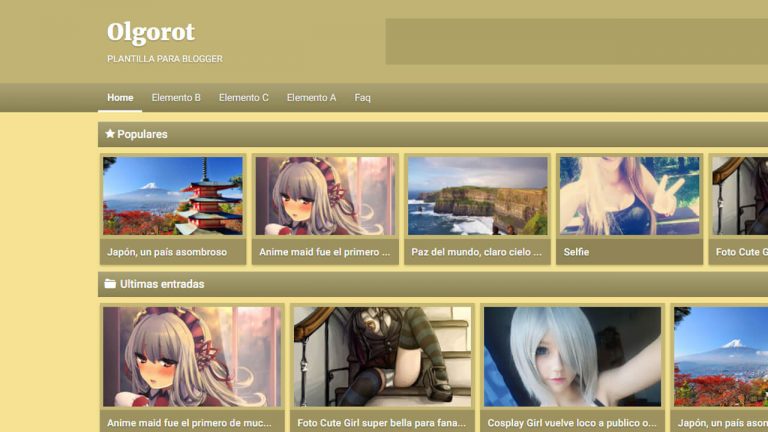Screen dimensions: 768x432
Task: Click 'Paz del mundo, claro cielo' title
Action: pos(476,252)
